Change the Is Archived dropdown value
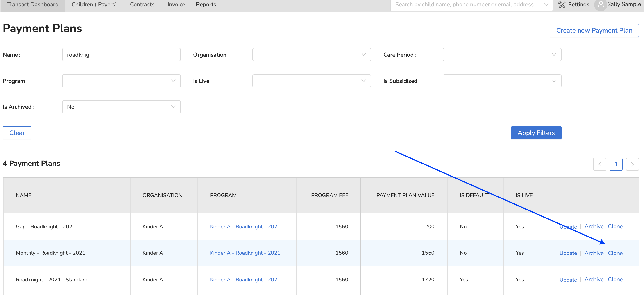Screen dimensions: 644x295 [x=121, y=107]
